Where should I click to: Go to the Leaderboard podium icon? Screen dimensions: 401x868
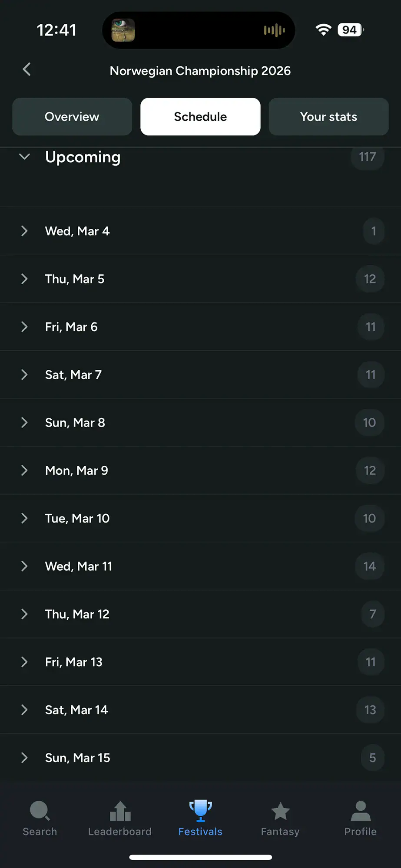point(120,811)
